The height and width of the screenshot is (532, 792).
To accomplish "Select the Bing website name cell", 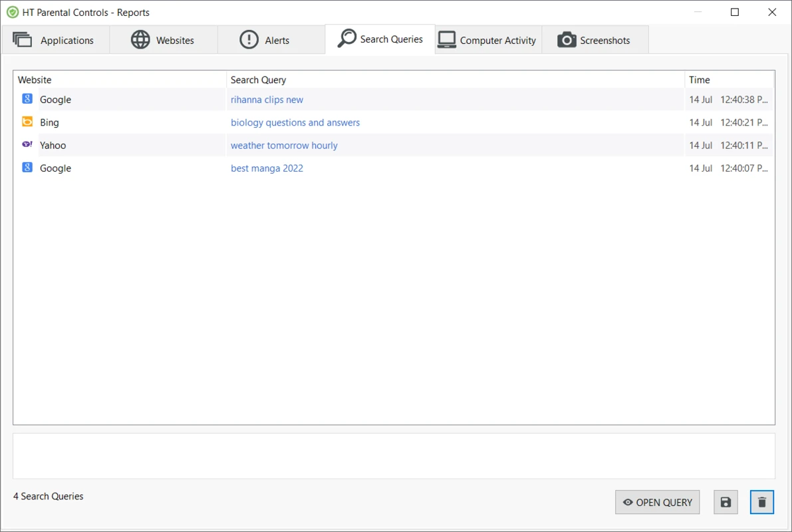I will [49, 122].
